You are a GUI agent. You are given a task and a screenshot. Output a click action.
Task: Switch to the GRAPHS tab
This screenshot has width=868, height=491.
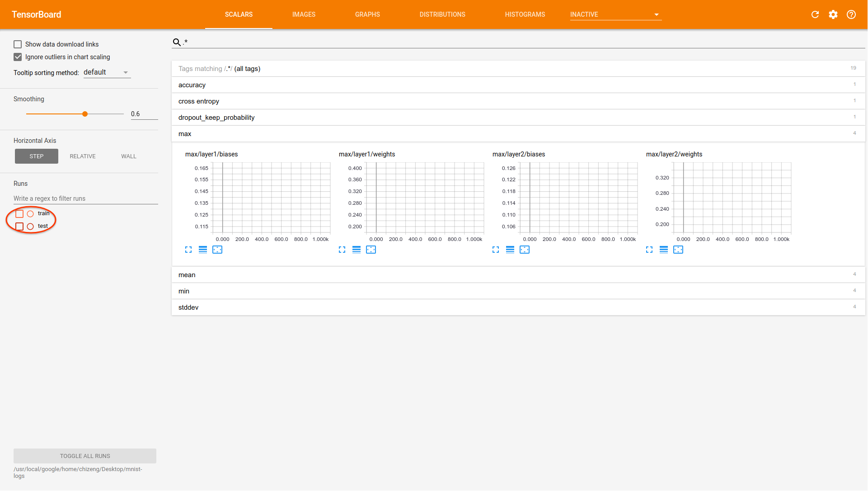point(367,14)
